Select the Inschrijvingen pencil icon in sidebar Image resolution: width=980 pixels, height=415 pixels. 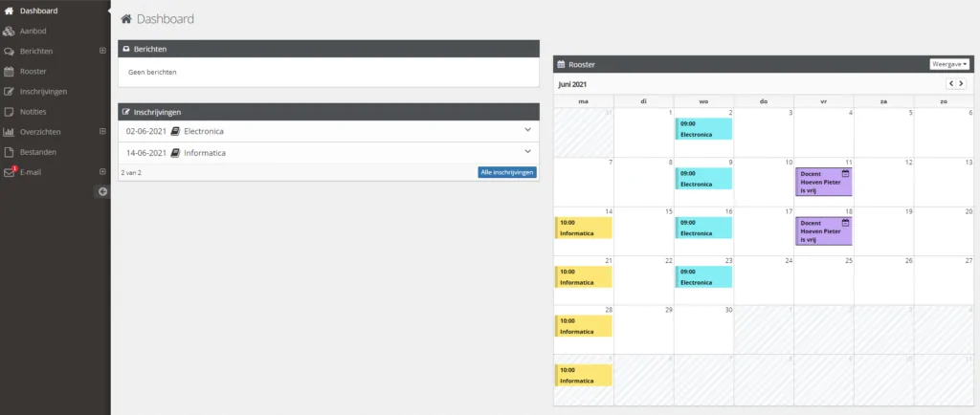[9, 92]
